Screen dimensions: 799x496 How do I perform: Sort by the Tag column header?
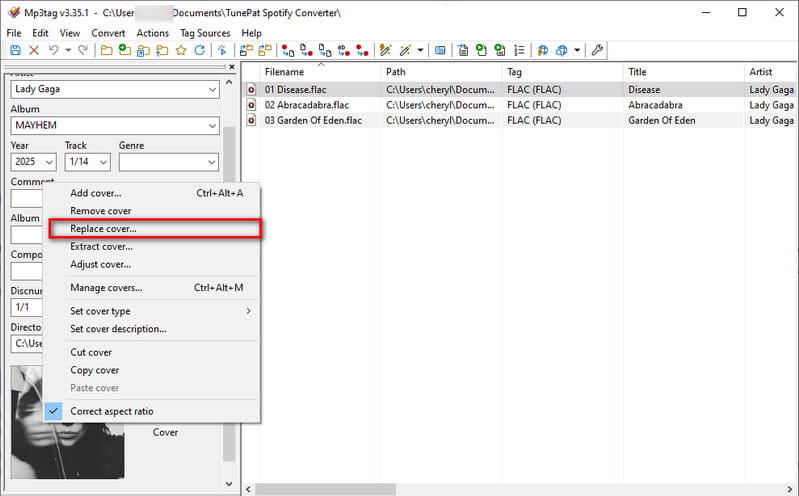coord(562,72)
